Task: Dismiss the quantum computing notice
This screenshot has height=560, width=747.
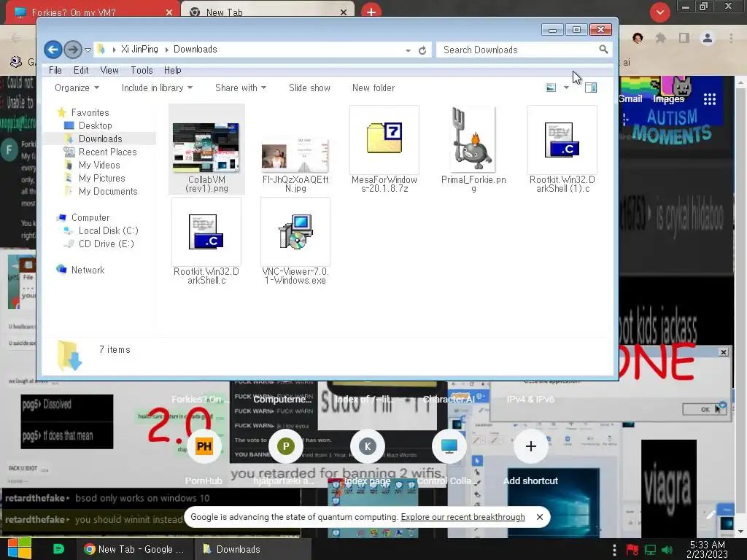Action: click(539, 517)
